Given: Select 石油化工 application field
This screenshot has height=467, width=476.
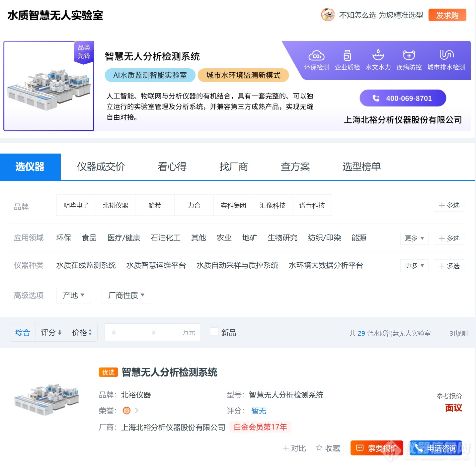Looking at the screenshot, I should [166, 238].
